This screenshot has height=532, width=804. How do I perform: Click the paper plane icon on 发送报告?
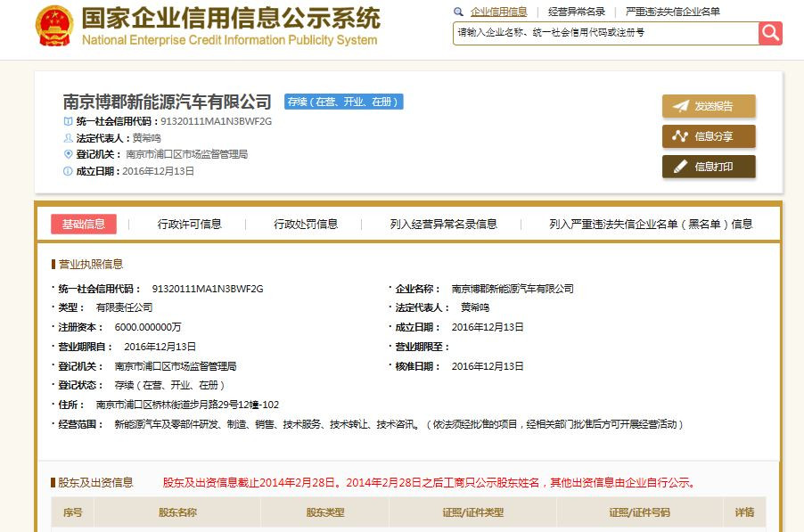coord(680,106)
